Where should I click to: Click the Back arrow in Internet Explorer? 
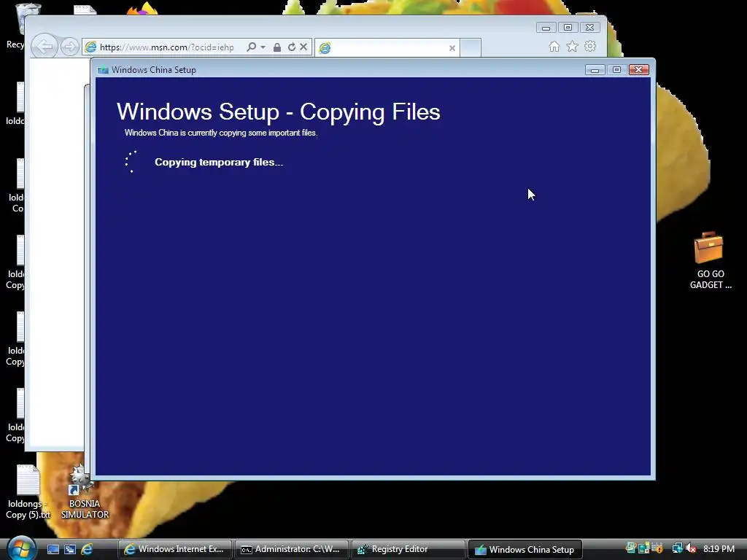pyautogui.click(x=44, y=47)
